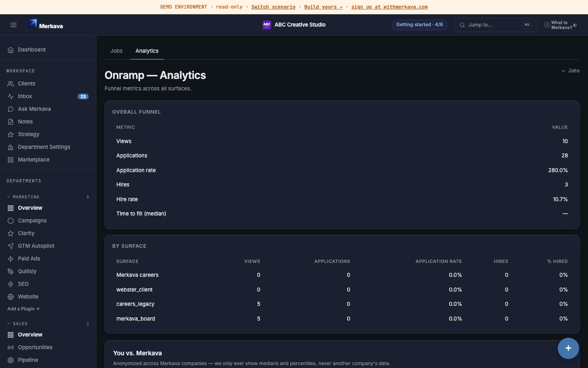This screenshot has width=588, height=368.
Task: Go back via the ← Jobs link
Action: pyautogui.click(x=571, y=71)
